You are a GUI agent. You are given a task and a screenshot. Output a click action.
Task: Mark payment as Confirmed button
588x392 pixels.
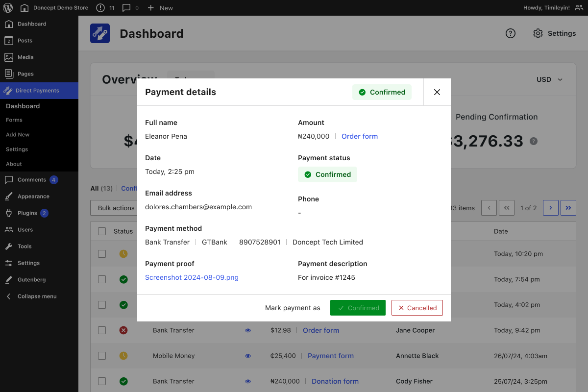coord(358,308)
